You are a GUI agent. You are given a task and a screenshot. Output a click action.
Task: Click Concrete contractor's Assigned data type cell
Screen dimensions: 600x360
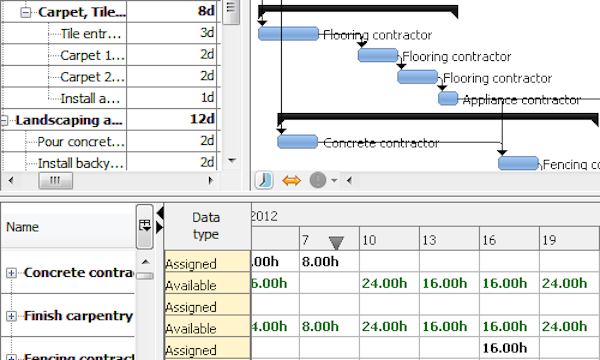208,262
